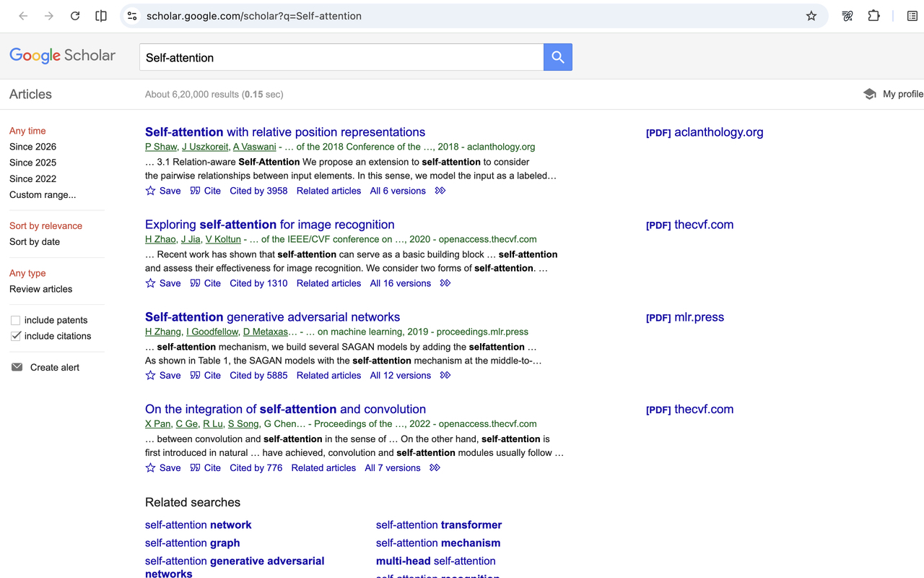
Task: Click the Scholar search box with Self-attention
Action: point(341,57)
